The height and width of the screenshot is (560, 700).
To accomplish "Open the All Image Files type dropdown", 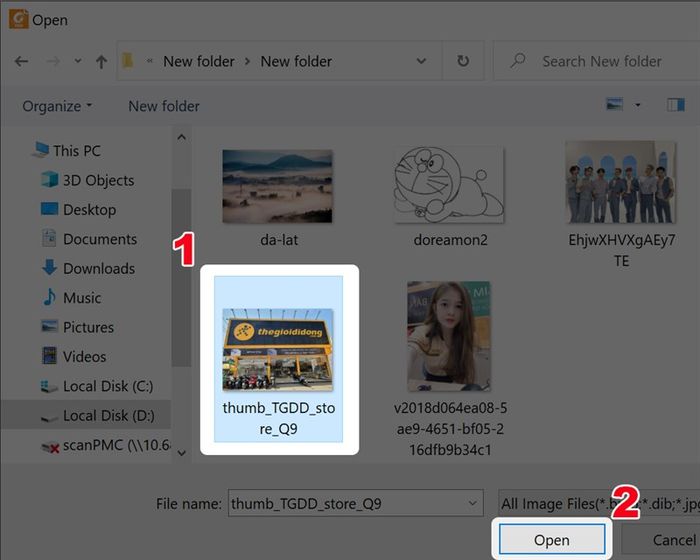I will coord(599,504).
